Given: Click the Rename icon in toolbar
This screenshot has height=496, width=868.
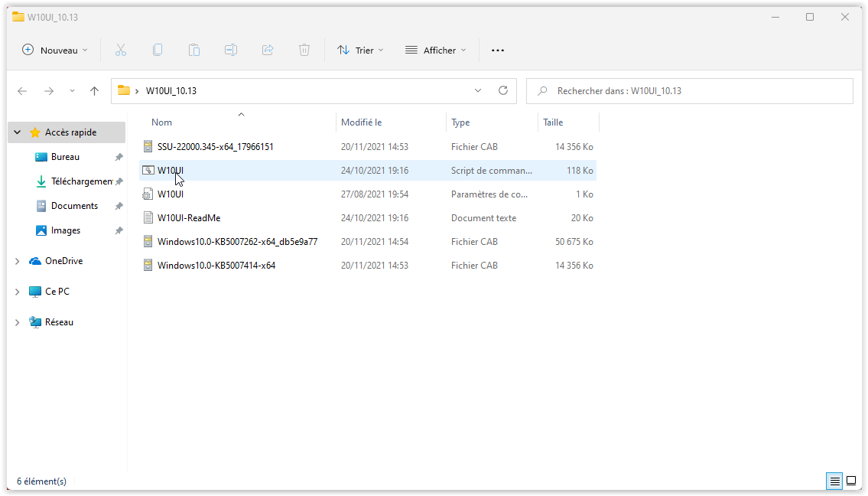Looking at the screenshot, I should 231,50.
